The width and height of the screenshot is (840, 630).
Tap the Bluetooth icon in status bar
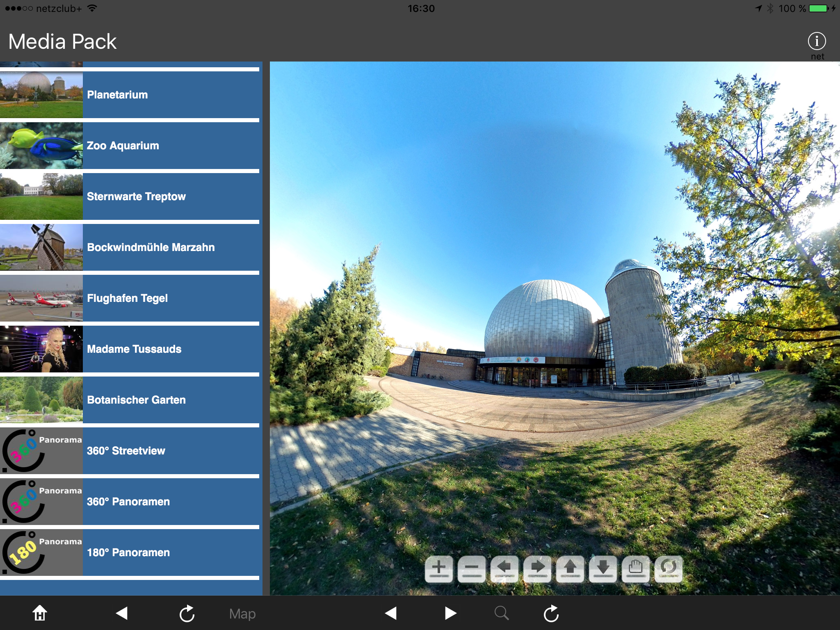point(770,8)
